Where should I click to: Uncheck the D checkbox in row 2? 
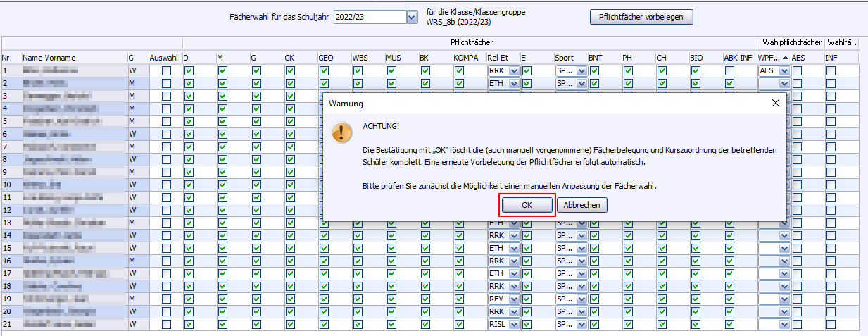(189, 84)
